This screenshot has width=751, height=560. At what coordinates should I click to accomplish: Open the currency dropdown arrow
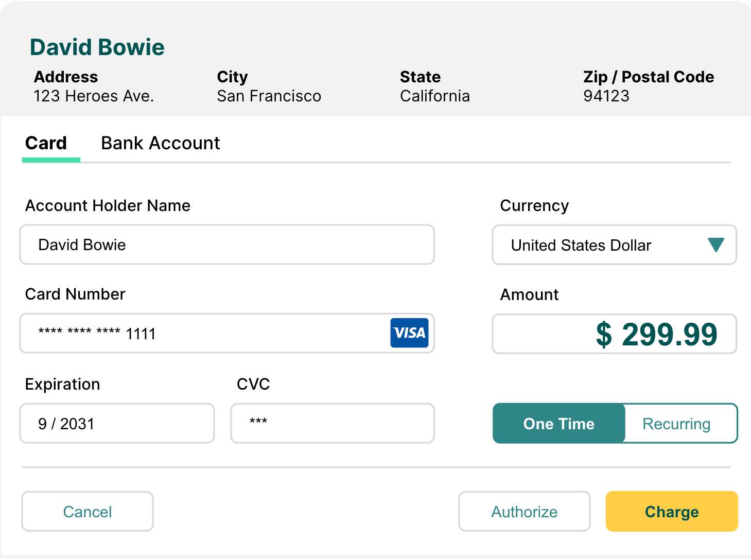[x=715, y=245]
